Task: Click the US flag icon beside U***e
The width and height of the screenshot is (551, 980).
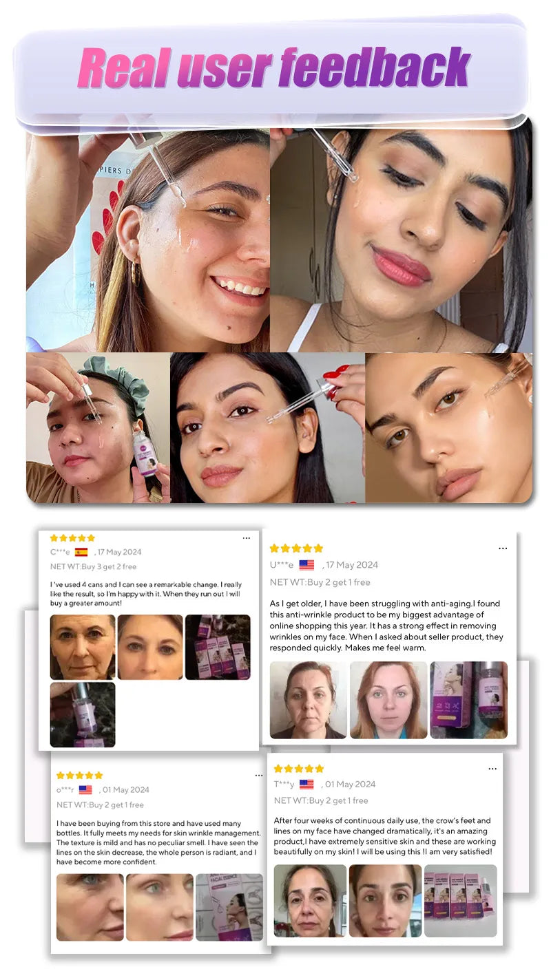Action: tap(306, 565)
